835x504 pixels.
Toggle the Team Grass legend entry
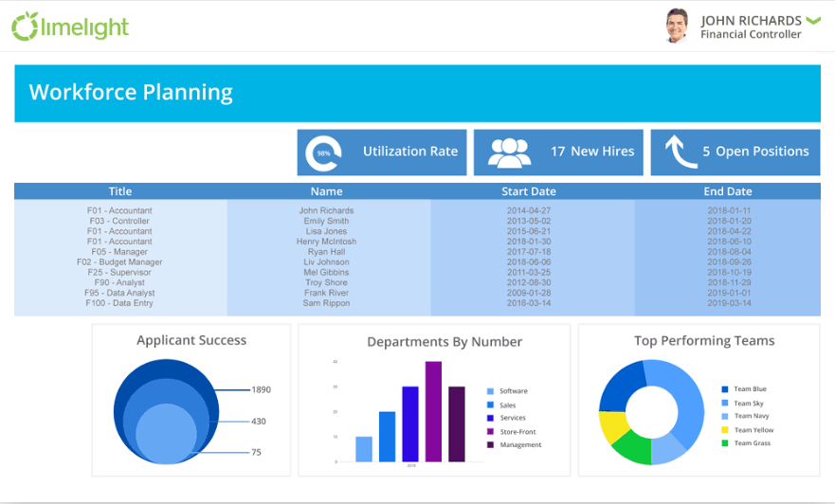(x=746, y=442)
